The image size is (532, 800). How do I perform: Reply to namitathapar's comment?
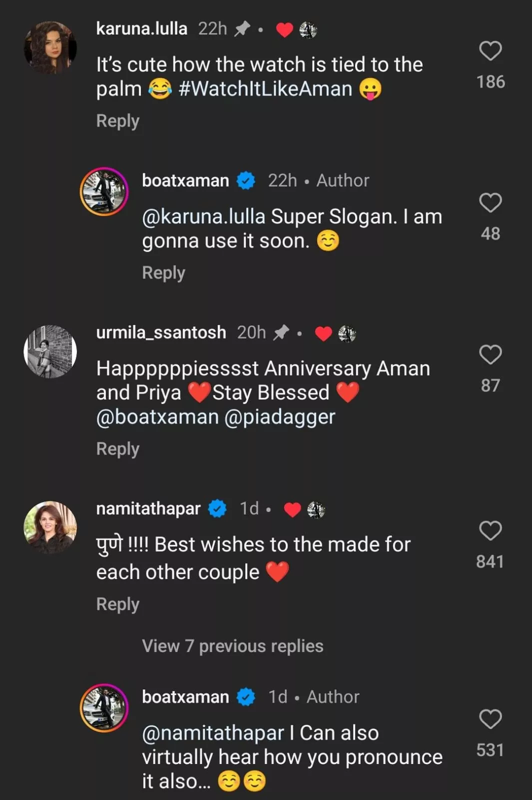pyautogui.click(x=117, y=604)
